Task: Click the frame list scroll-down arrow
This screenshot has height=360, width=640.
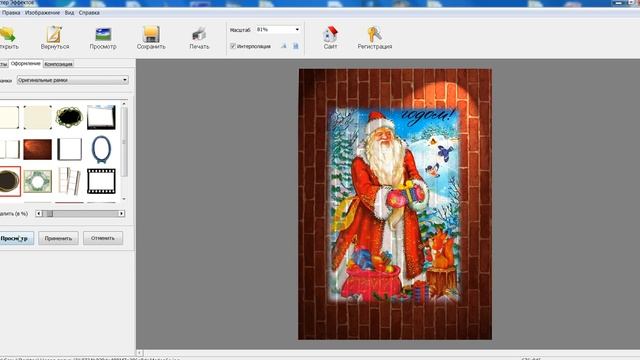Action: [x=124, y=199]
